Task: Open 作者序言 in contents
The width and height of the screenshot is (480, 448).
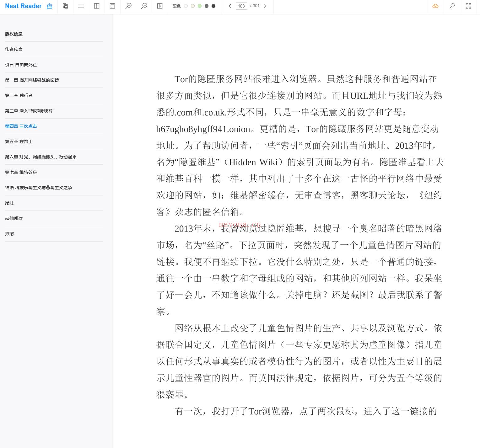Action: pos(14,49)
